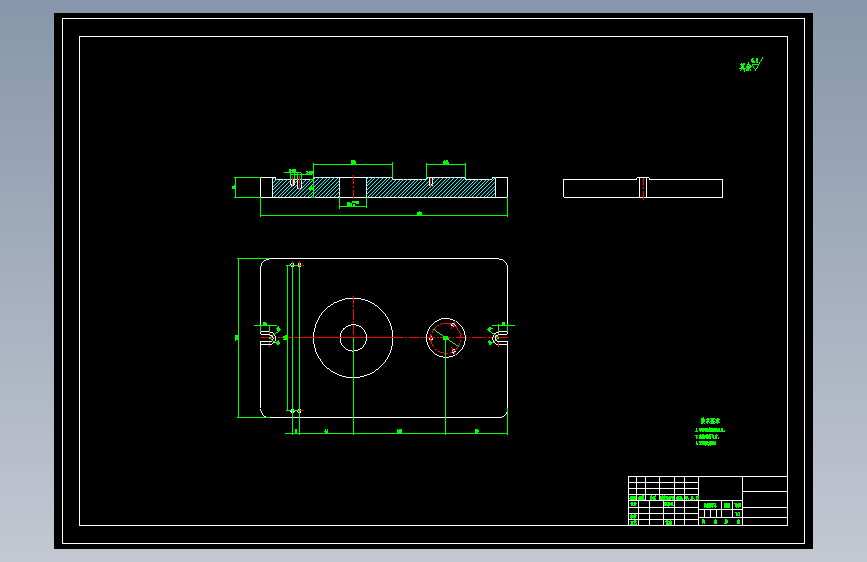Screen dimensions: 867x562
Task: Click the left U-shaped slot notch on plate
Action: click(x=268, y=337)
